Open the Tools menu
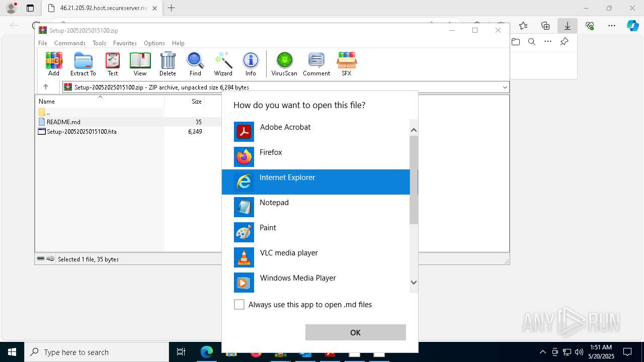Screen dimensions: 644x362 (x=99, y=43)
